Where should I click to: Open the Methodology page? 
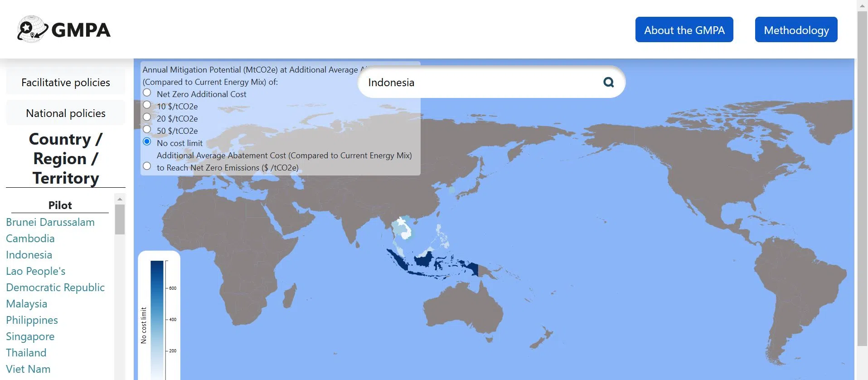796,30
